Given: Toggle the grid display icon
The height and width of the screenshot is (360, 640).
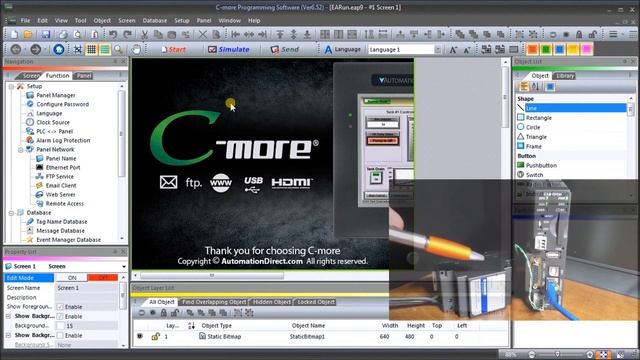Looking at the screenshot, I should point(91,49).
